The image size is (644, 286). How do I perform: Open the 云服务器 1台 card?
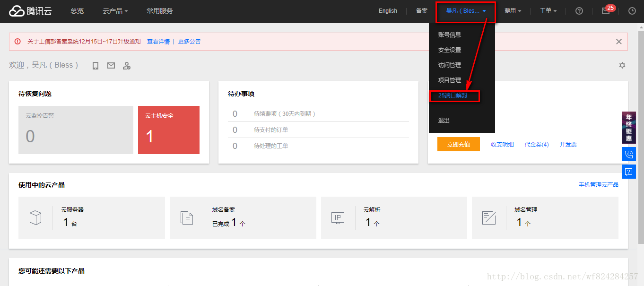(92, 218)
